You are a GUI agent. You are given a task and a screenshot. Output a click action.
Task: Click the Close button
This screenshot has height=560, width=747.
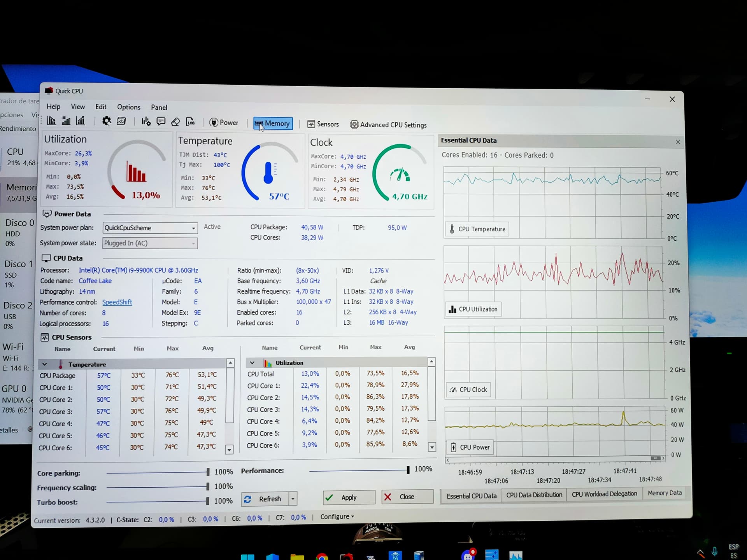pos(407,497)
